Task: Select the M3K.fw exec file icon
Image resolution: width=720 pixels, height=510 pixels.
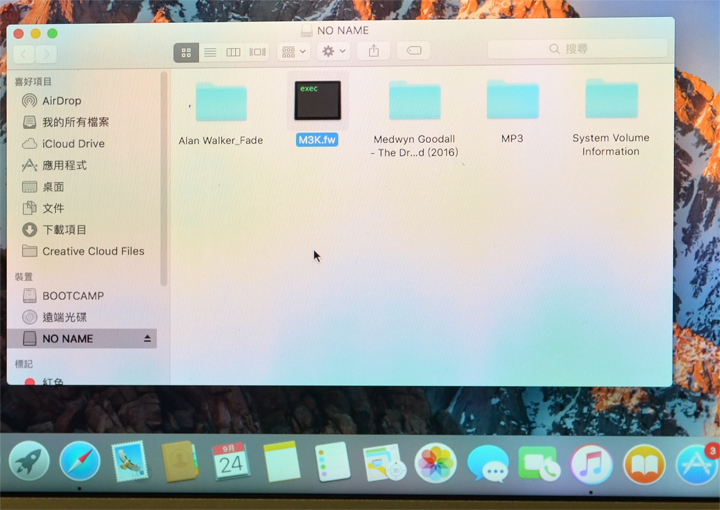Action: [x=317, y=100]
